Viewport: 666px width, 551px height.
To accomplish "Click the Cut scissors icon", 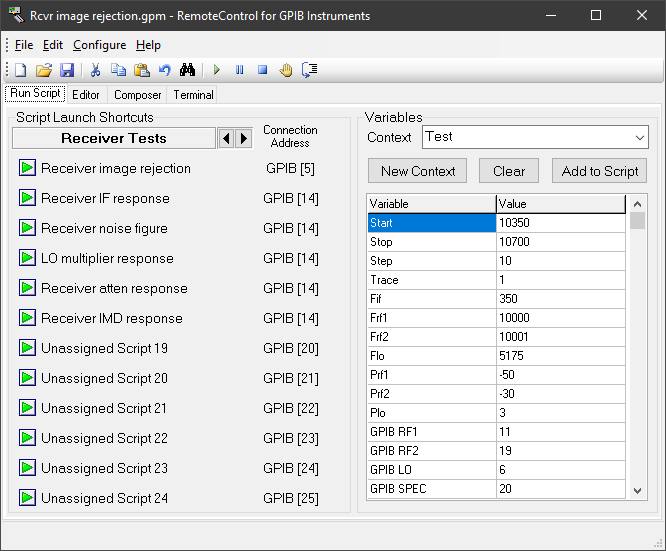I will tap(96, 70).
